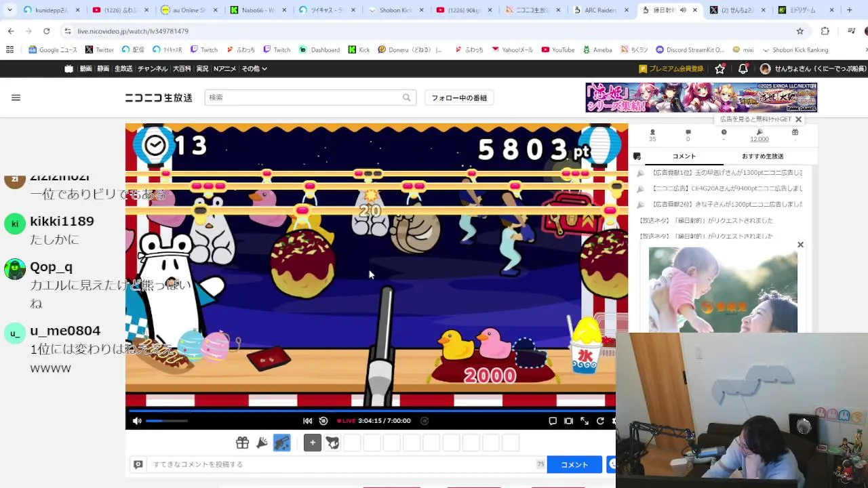Open Nico-ad megaphone icon below player
The width and height of the screenshot is (868, 488).
coord(262,443)
